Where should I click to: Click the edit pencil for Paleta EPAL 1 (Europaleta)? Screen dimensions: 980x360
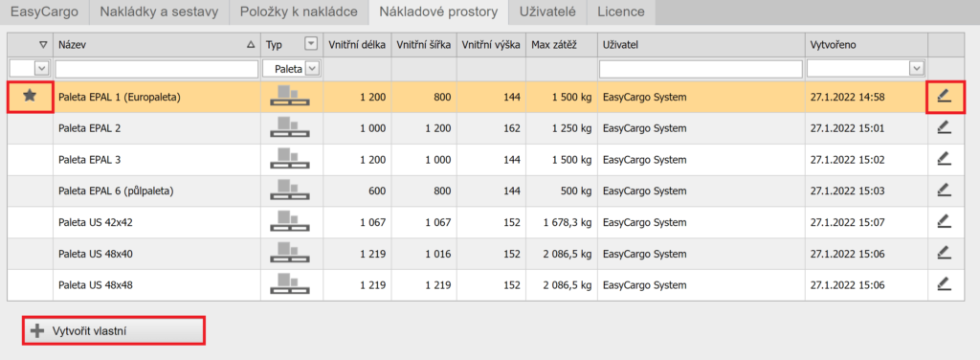point(944,97)
